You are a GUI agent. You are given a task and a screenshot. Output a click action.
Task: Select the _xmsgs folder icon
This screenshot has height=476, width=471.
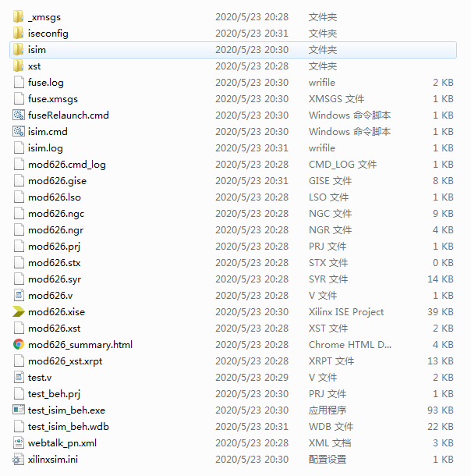pos(18,16)
